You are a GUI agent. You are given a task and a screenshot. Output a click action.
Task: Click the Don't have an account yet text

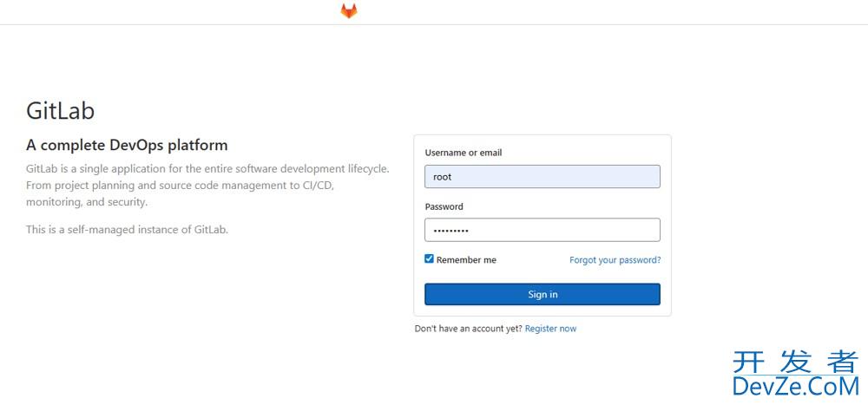point(469,328)
